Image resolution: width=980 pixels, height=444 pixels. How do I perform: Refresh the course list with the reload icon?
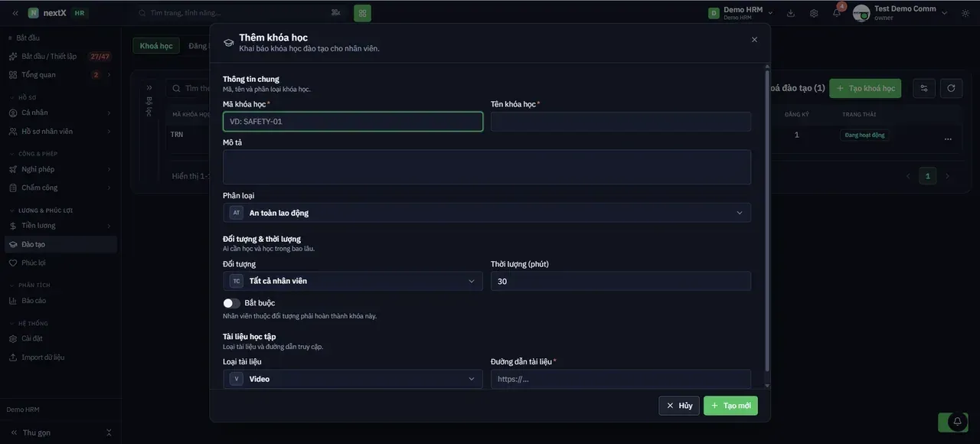point(951,88)
